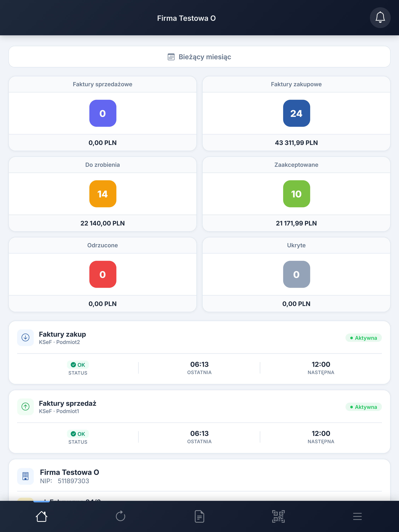Viewport: 399px width, 532px height.
Task: Open the Faktury sprzedażowe card header
Action: click(x=103, y=84)
